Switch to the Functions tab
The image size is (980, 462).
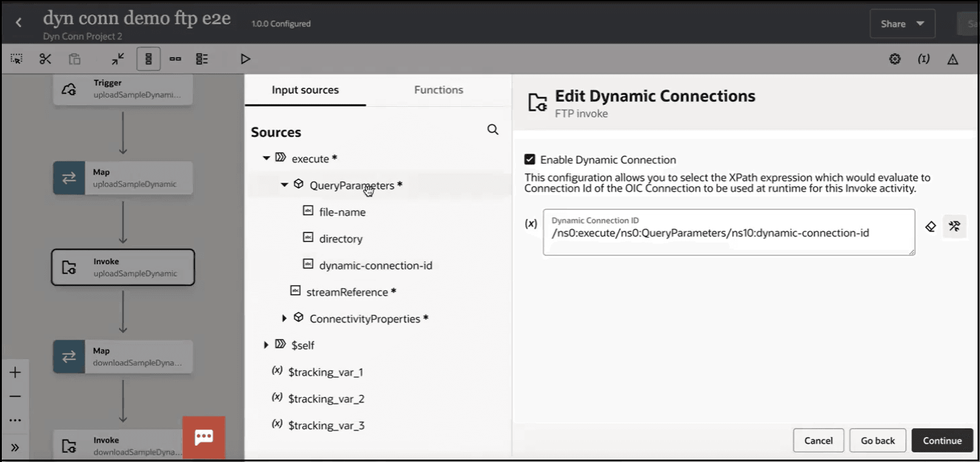pyautogui.click(x=438, y=90)
